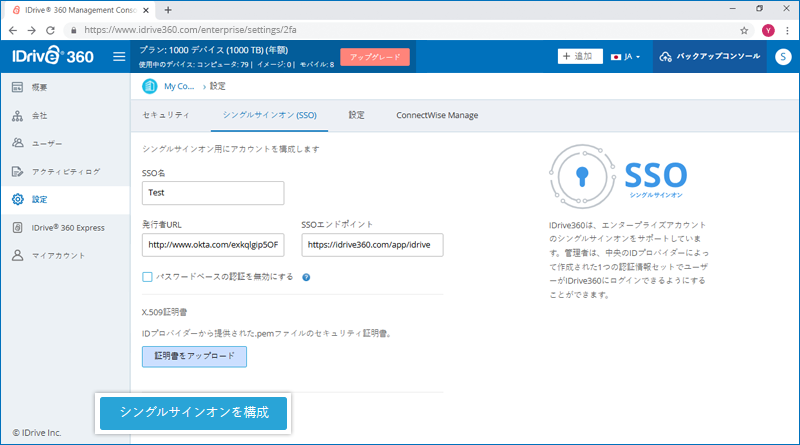800x445 pixels.
Task: Open the JA language dropdown
Action: click(x=626, y=57)
